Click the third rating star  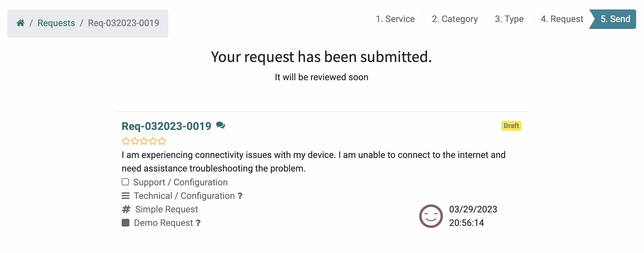click(x=144, y=141)
